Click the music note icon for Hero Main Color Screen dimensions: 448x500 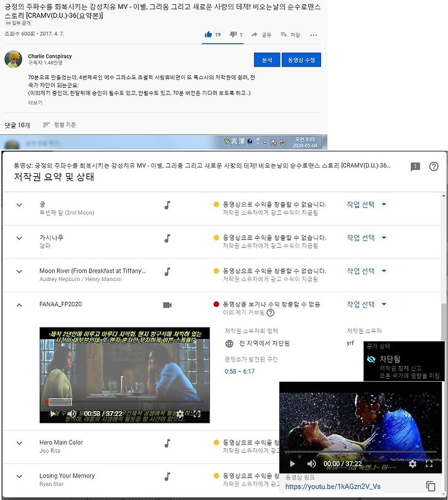tap(167, 443)
